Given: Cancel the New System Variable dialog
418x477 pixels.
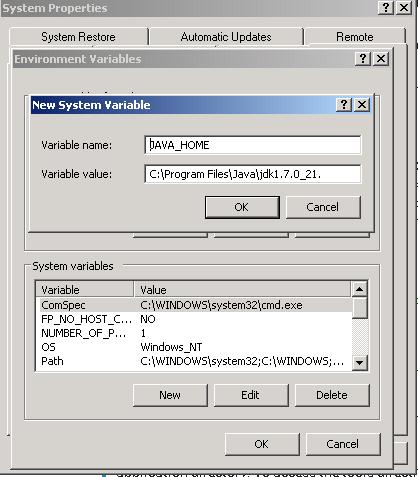Looking at the screenshot, I should 323,207.
